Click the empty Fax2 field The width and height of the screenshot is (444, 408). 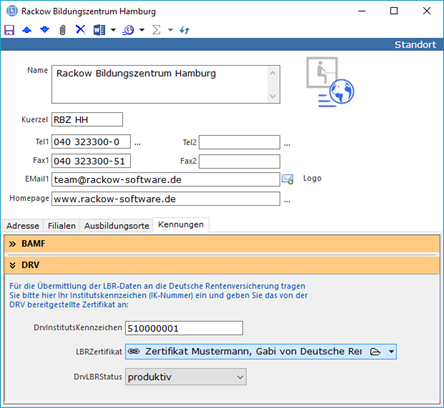pyautogui.click(x=239, y=161)
